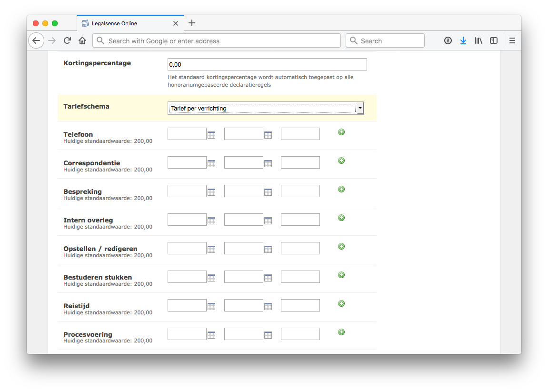This screenshot has height=392, width=548.
Task: Close the Legalsense Online tab
Action: click(175, 23)
